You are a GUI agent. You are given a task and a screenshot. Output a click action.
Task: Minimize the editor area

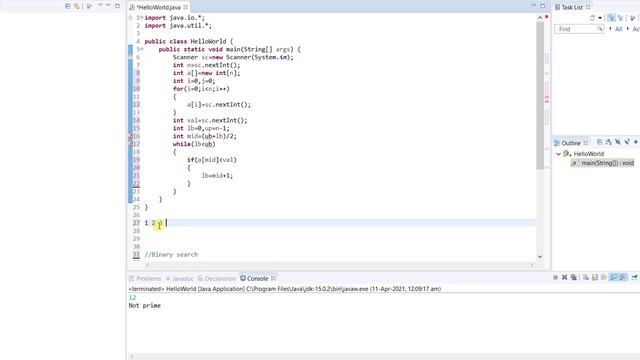coord(533,6)
